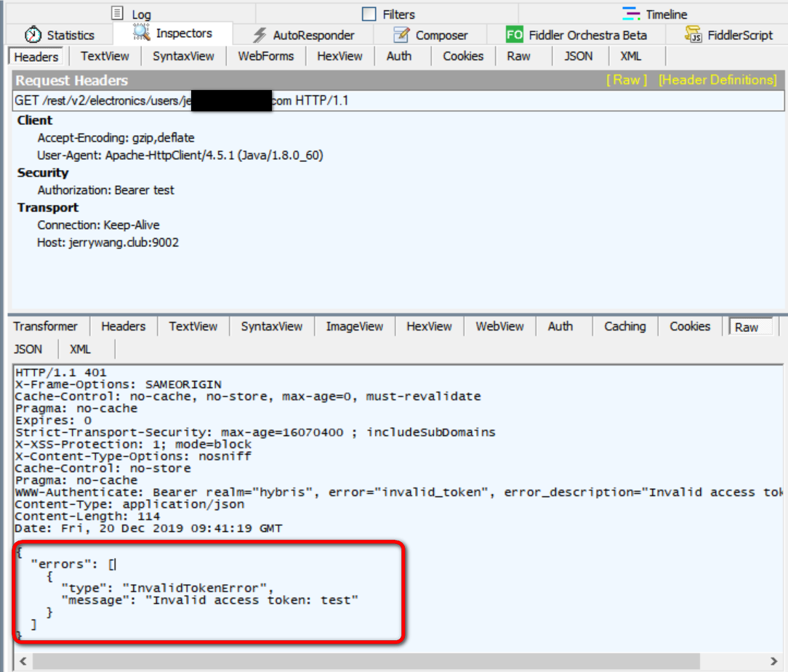Open request Auth inspector tab
Screen dimensions: 788x672
click(399, 56)
